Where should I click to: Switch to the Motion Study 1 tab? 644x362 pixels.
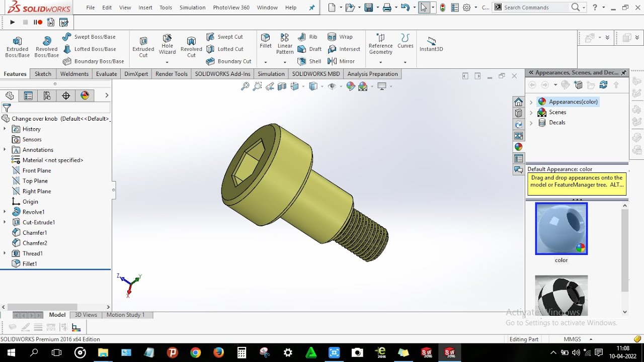(x=125, y=315)
